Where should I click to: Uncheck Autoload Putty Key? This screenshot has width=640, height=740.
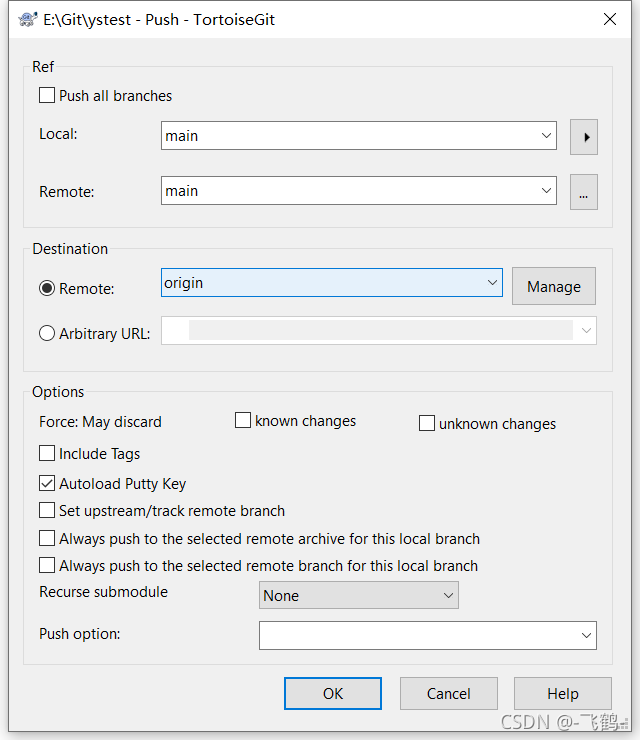coord(47,483)
